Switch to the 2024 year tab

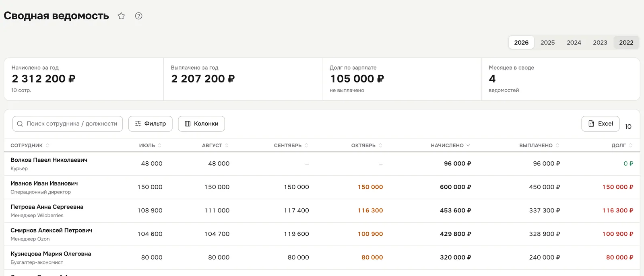(x=574, y=43)
